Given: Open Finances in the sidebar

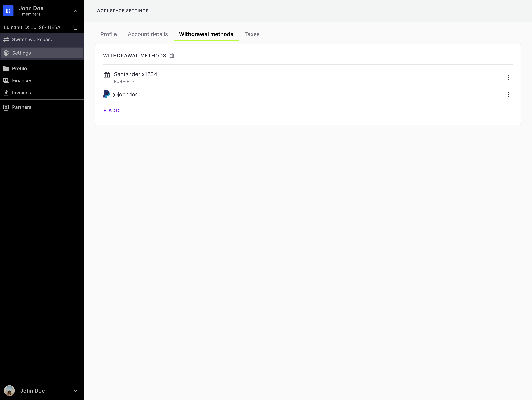Looking at the screenshot, I should 22,81.
